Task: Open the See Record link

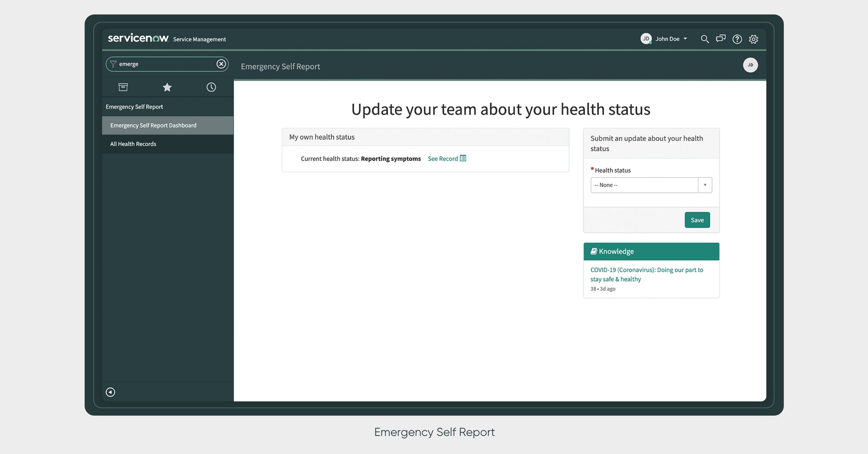Action: 442,159
